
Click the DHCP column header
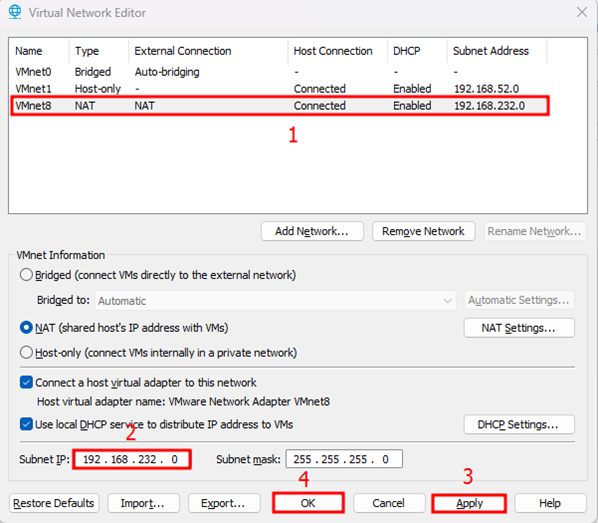click(417, 51)
